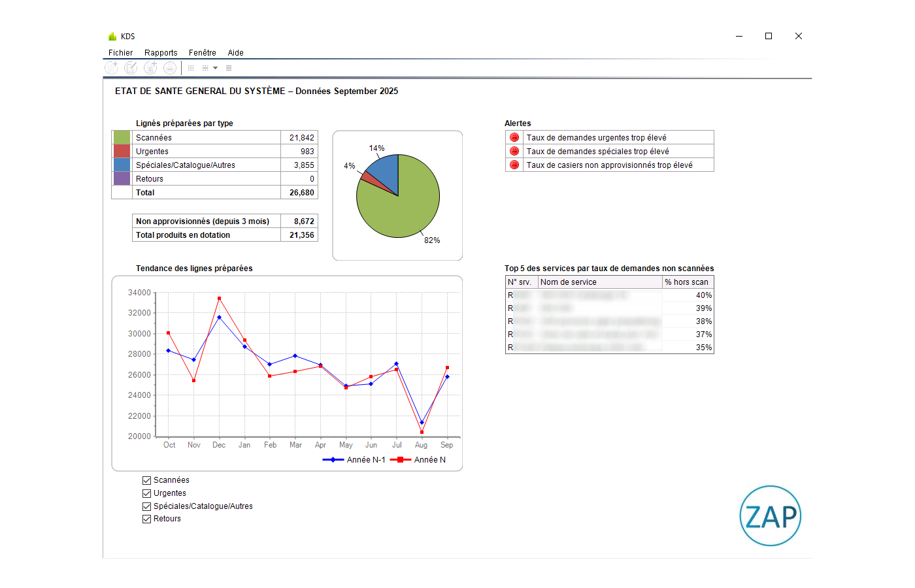The width and height of the screenshot is (915, 588).
Task: Click the red urgent requests alert icon
Action: (514, 138)
